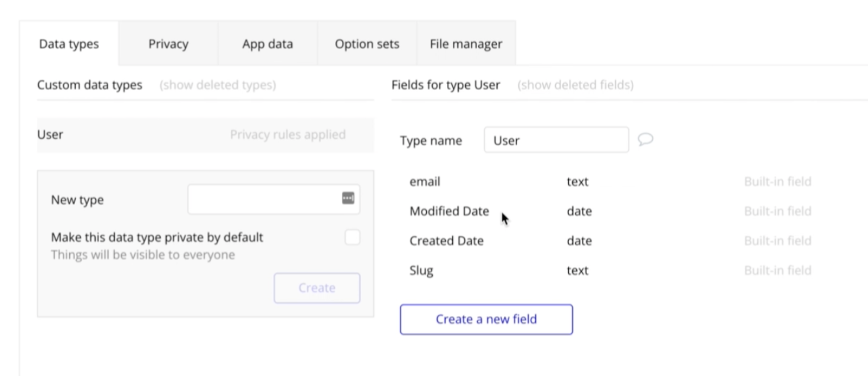Show deleted types link
The image size is (868, 376).
(x=218, y=85)
